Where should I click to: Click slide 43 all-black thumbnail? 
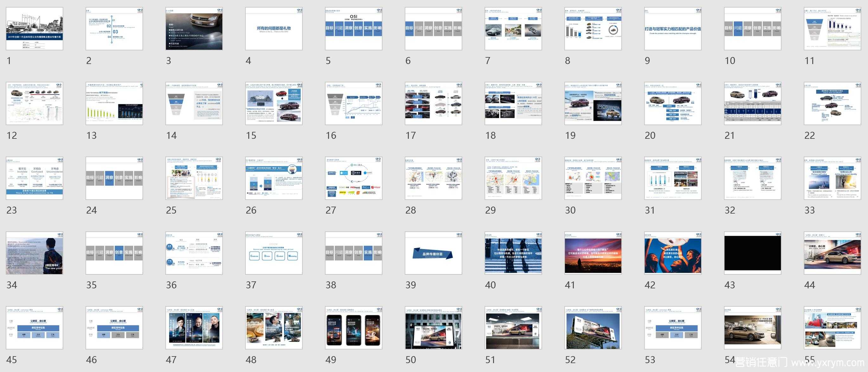tap(752, 253)
